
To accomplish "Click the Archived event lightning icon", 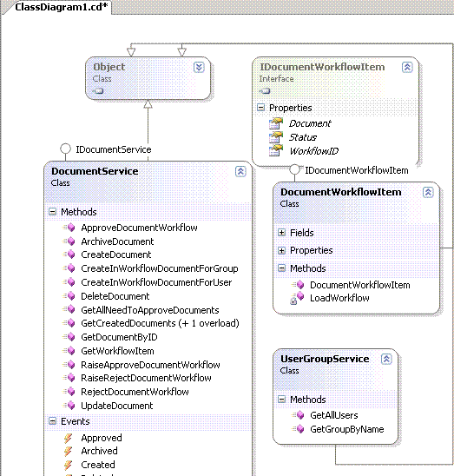I will click(x=69, y=451).
